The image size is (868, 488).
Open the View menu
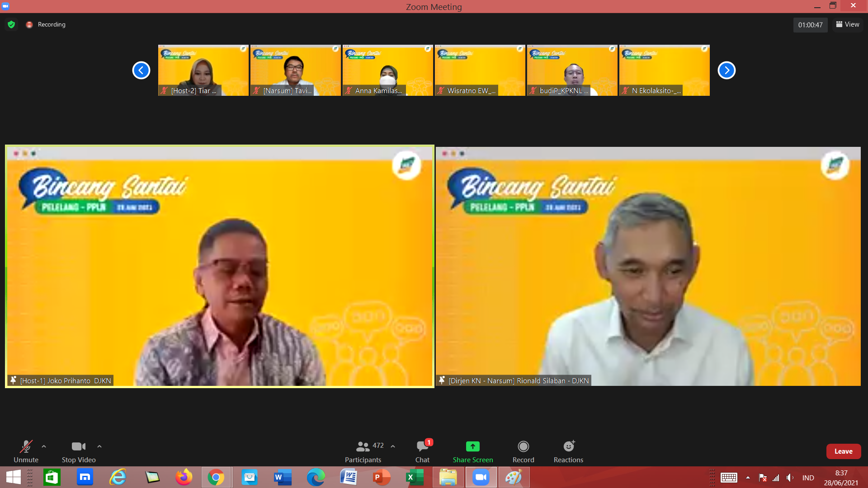coord(847,24)
